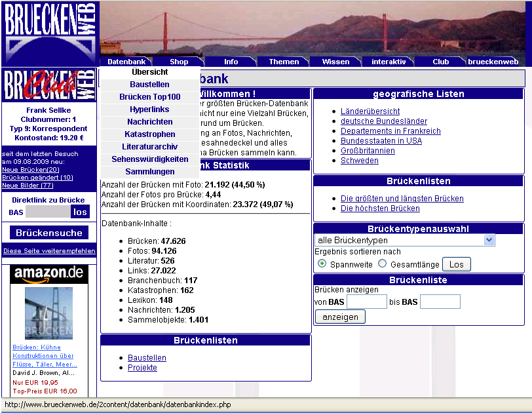
Task: Click 'Kontostand: 19.20 €' text
Action: [49, 138]
